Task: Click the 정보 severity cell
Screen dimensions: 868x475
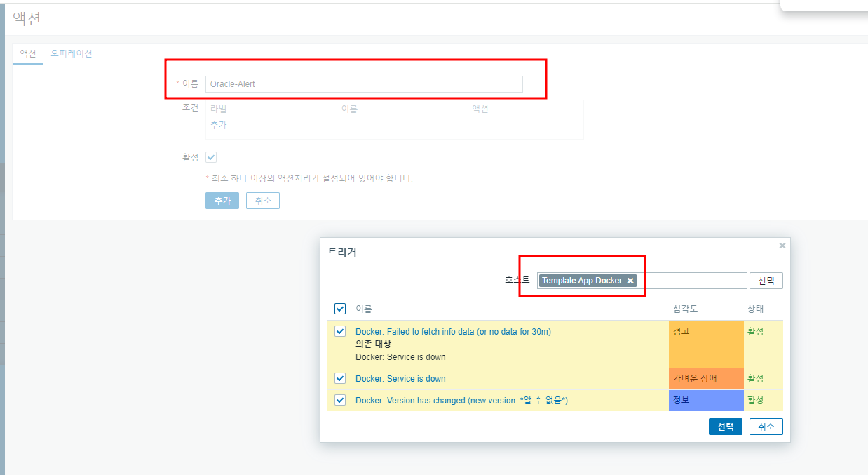Action: click(x=706, y=401)
